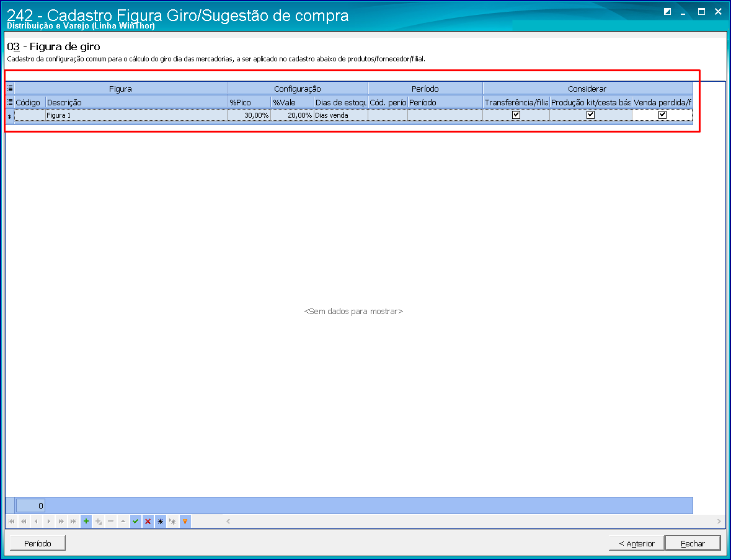The height and width of the screenshot is (560, 731).
Task: Click the Período column header below the band
Action: 445,102
